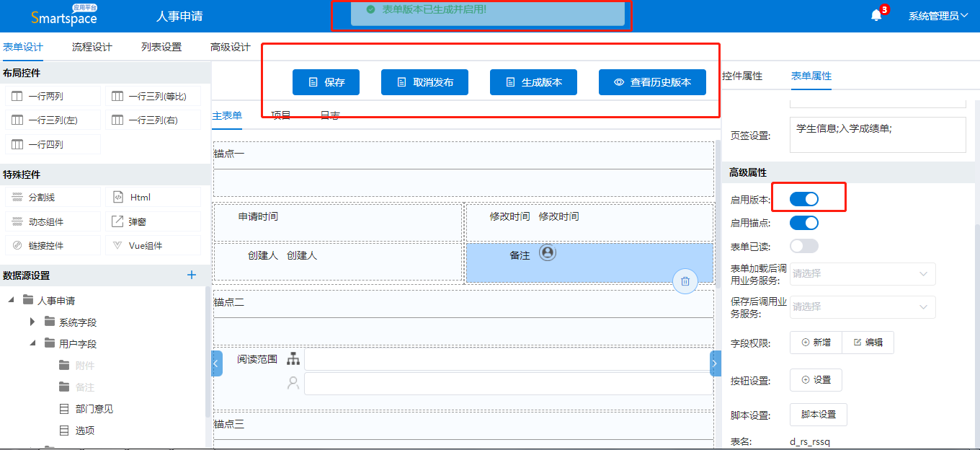Switch to the 高级设计 tab
The height and width of the screenshot is (450, 980).
231,47
